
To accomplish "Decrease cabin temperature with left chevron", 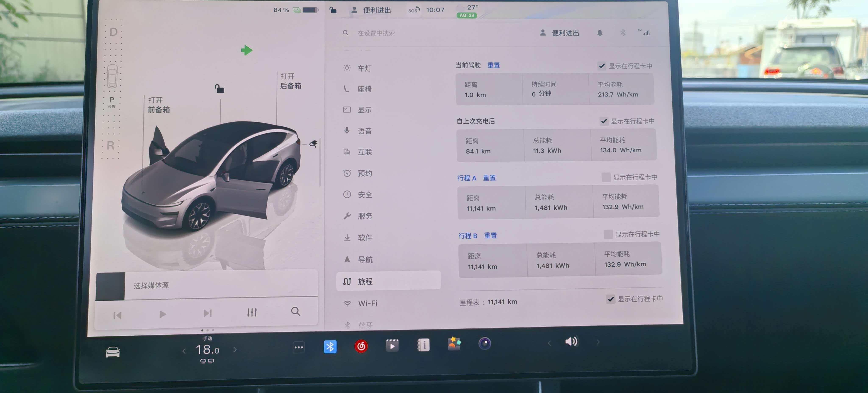I will (184, 351).
